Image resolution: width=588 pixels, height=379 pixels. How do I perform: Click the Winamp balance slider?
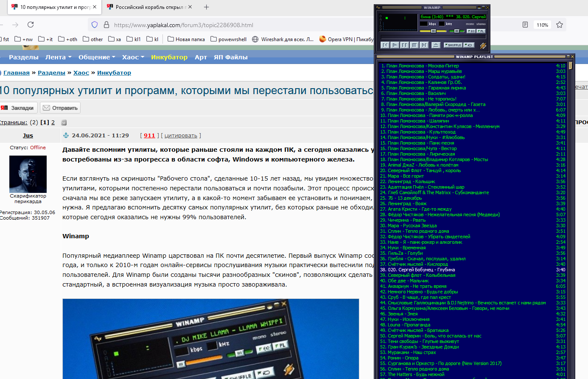pyautogui.click(x=456, y=31)
